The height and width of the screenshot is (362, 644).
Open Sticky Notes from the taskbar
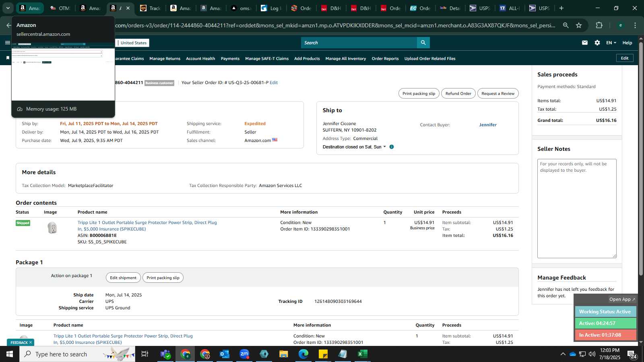tap(323, 354)
